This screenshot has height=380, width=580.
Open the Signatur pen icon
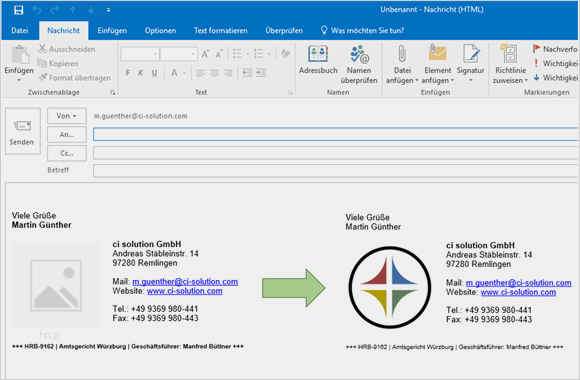tap(471, 54)
